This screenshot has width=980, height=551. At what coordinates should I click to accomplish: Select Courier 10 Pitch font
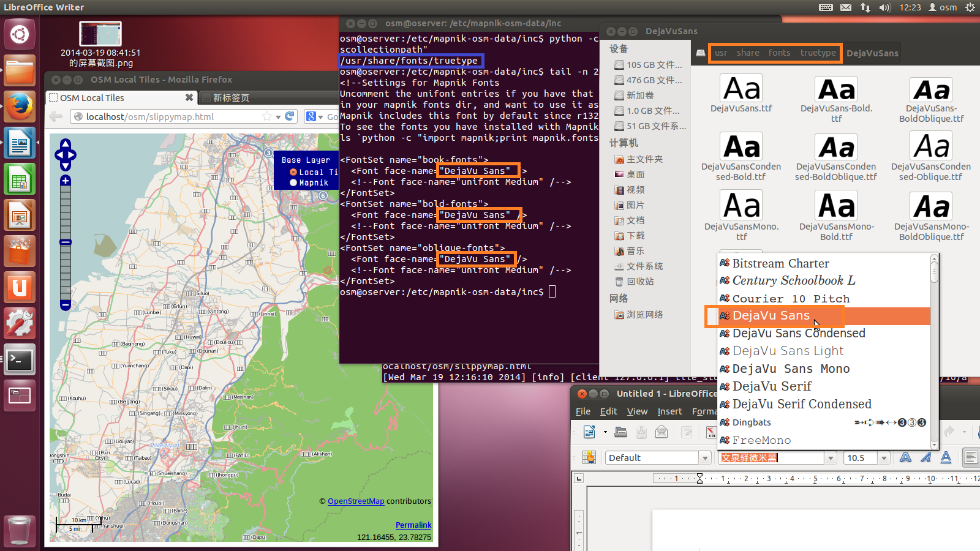824,298
